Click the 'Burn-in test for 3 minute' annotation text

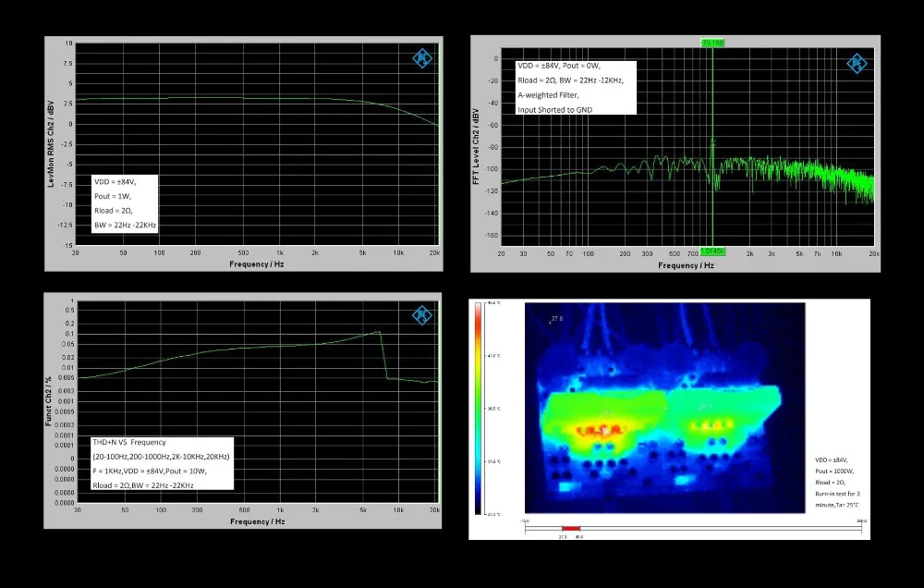tap(837, 499)
